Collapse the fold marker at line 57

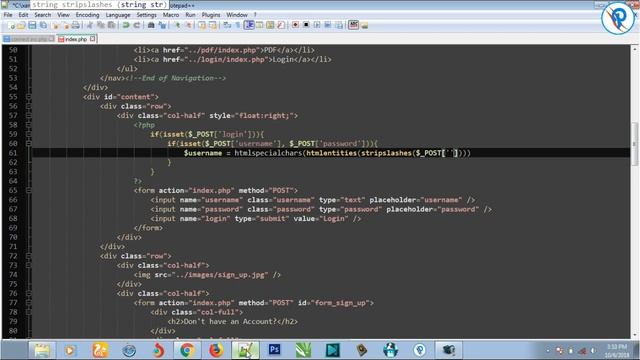[x=29, y=116]
